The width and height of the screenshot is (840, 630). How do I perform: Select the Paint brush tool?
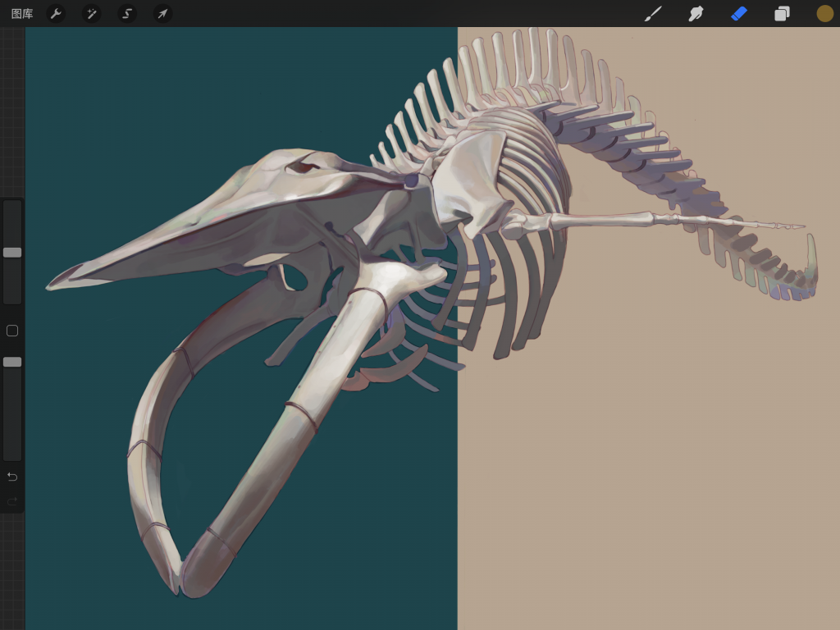click(x=653, y=14)
